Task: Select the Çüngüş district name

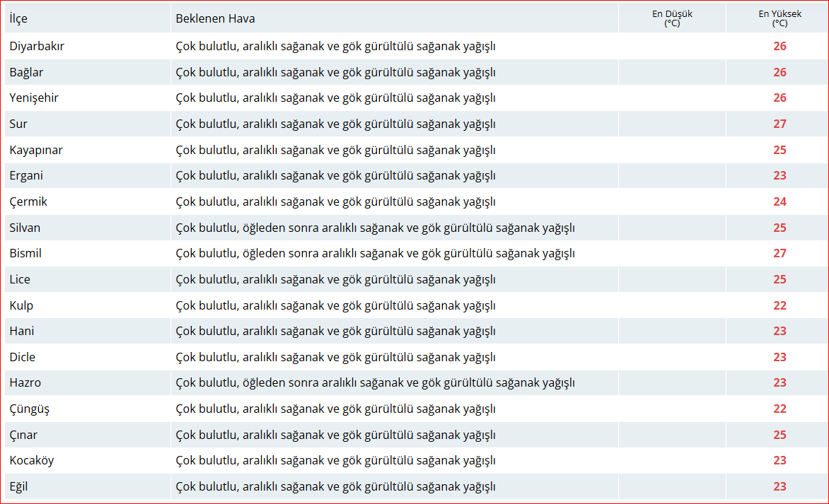Action: pyautogui.click(x=30, y=409)
